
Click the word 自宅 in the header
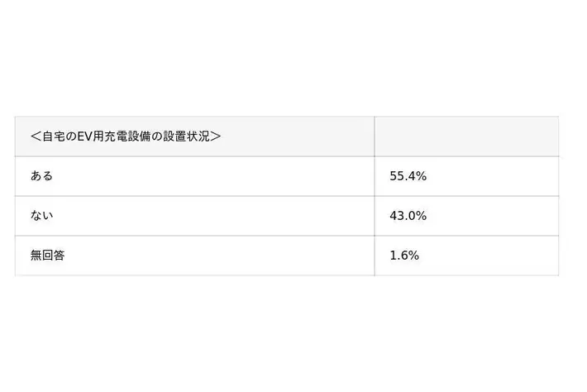54,136
